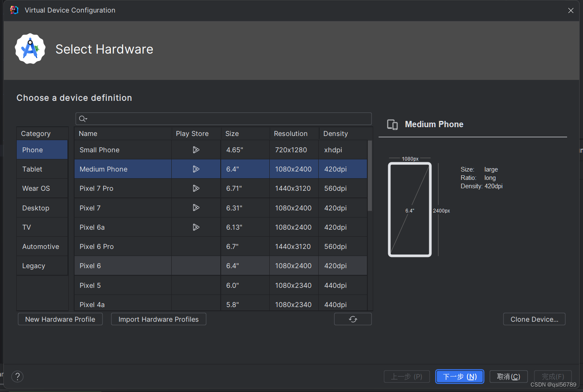This screenshot has width=583, height=392.
Task: Sort by the Density column header
Action: click(x=335, y=133)
